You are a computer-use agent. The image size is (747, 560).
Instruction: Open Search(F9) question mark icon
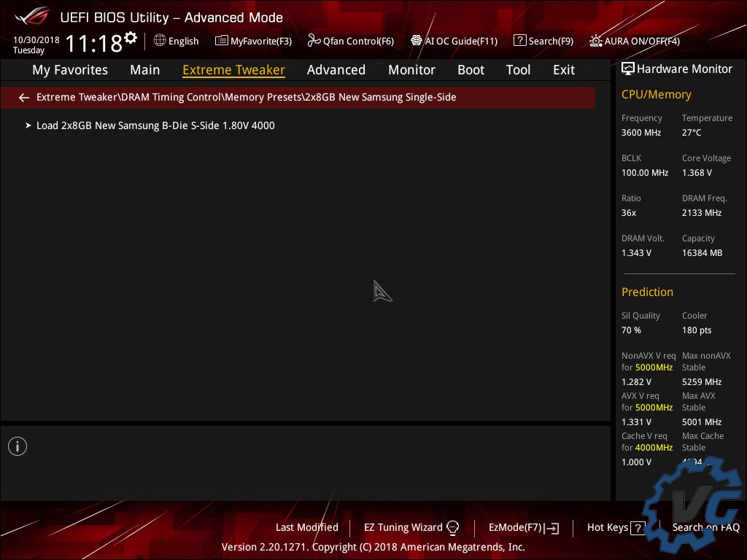[519, 41]
